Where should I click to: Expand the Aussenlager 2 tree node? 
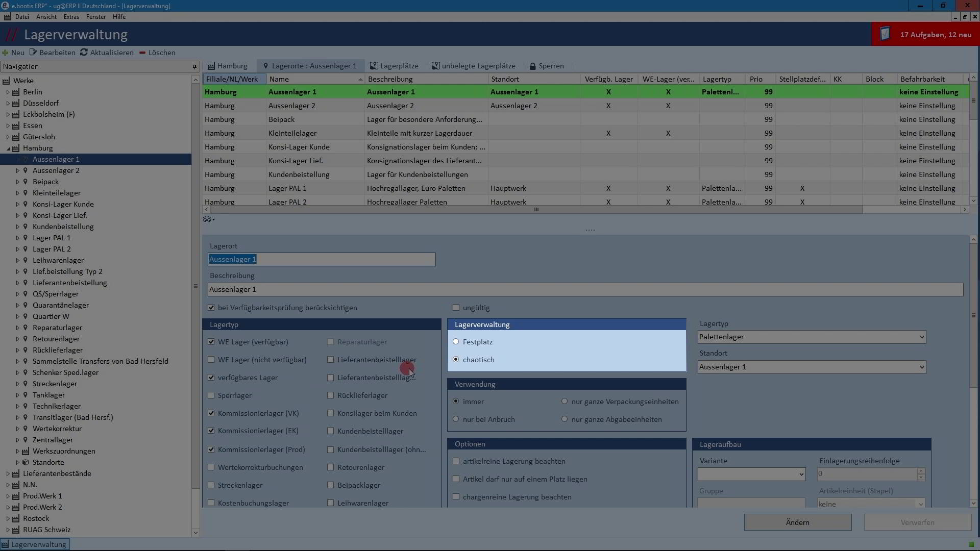(18, 170)
